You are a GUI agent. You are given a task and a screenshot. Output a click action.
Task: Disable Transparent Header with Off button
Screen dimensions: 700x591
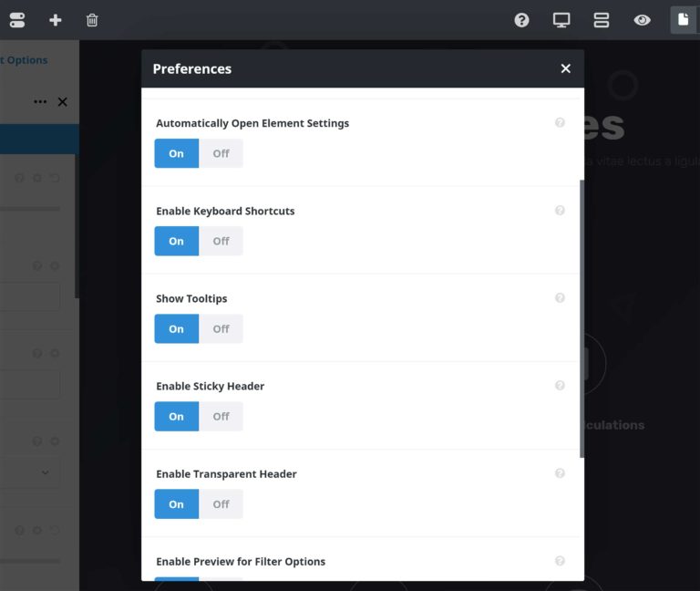pyautogui.click(x=221, y=503)
